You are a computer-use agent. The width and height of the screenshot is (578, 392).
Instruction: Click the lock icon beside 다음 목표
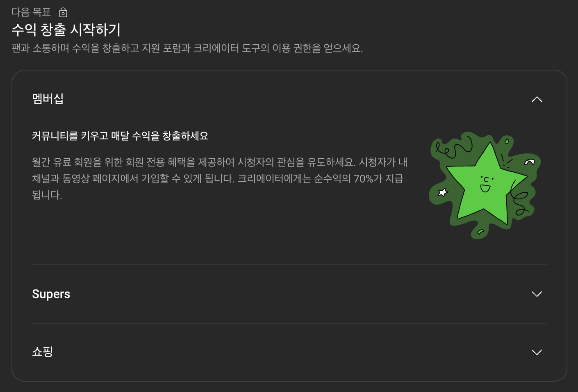click(63, 12)
